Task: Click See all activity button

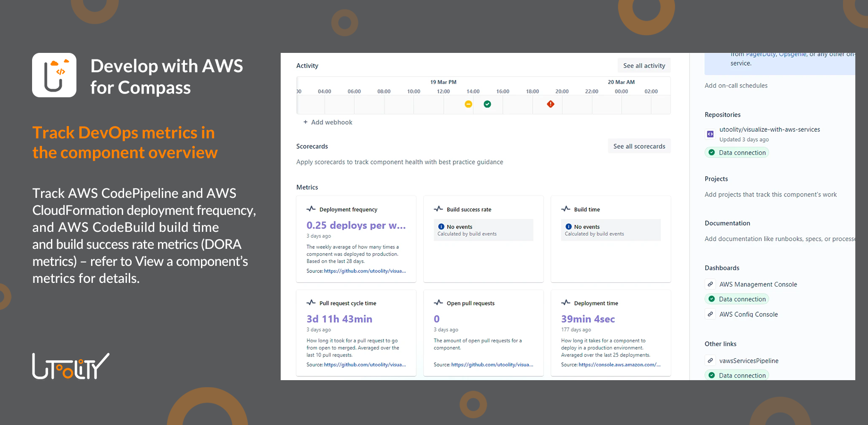Action: coord(644,66)
